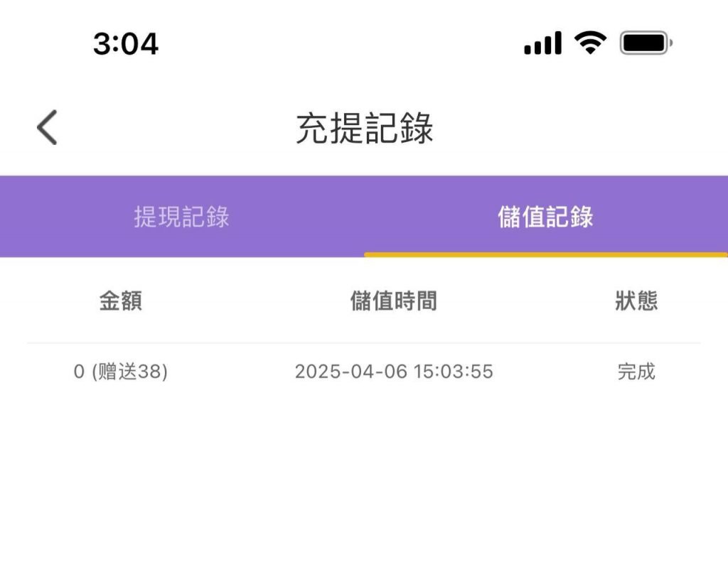Tap the 儲值時間 column header
Screen dimensions: 728x562
pyautogui.click(x=393, y=301)
